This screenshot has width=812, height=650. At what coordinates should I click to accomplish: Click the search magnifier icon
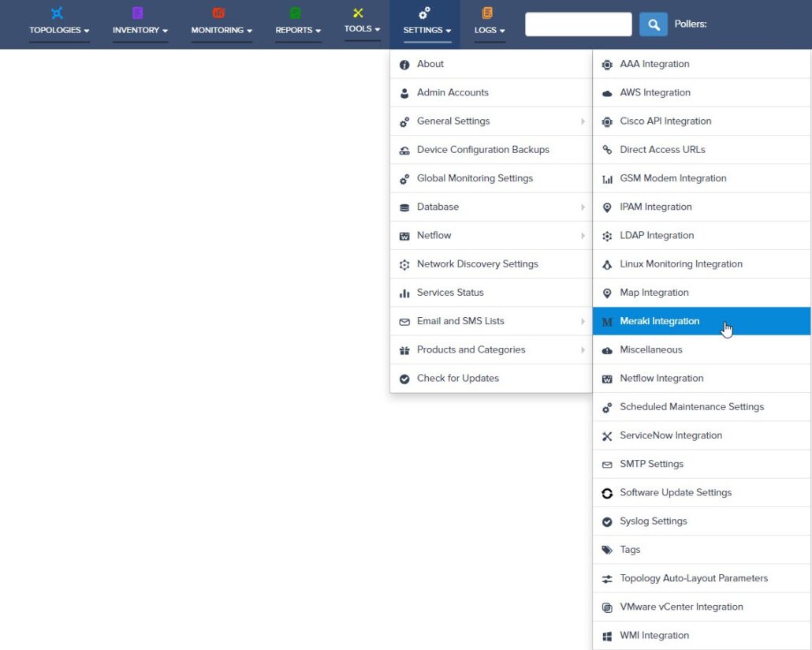click(653, 24)
